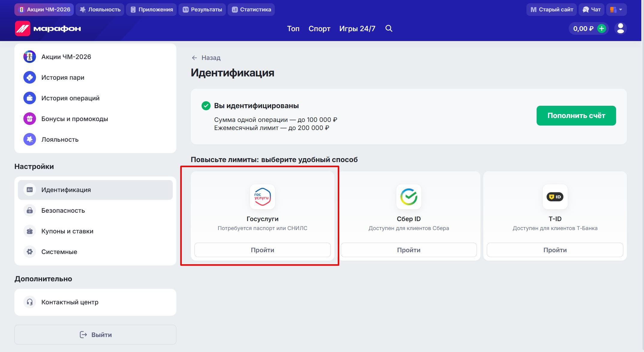Click the Акции ЧМ-2026 sidebar icon
Image resolution: width=644 pixels, height=352 pixels.
coord(30,57)
